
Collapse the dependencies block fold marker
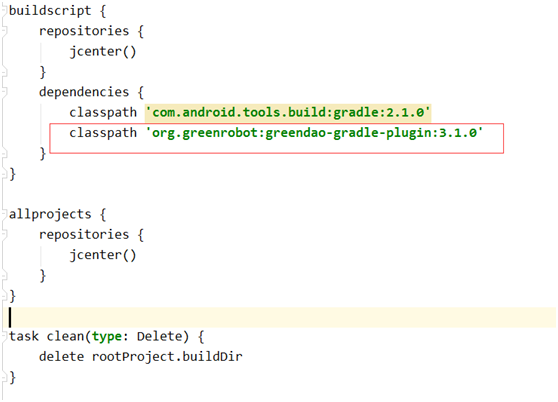4,92
